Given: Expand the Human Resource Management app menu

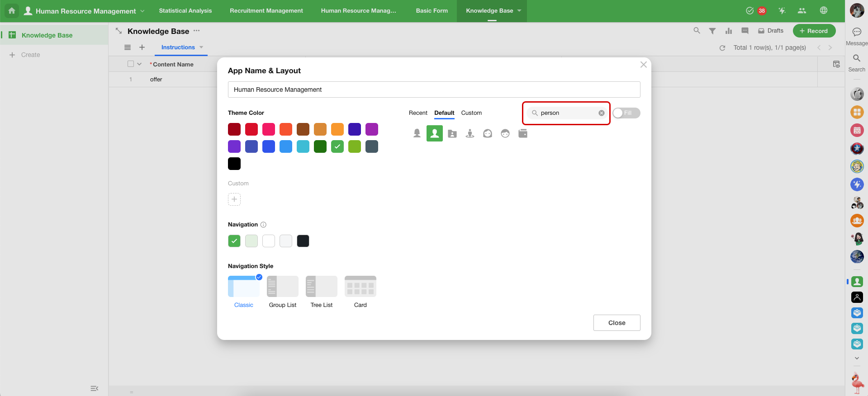Looking at the screenshot, I should tap(142, 11).
